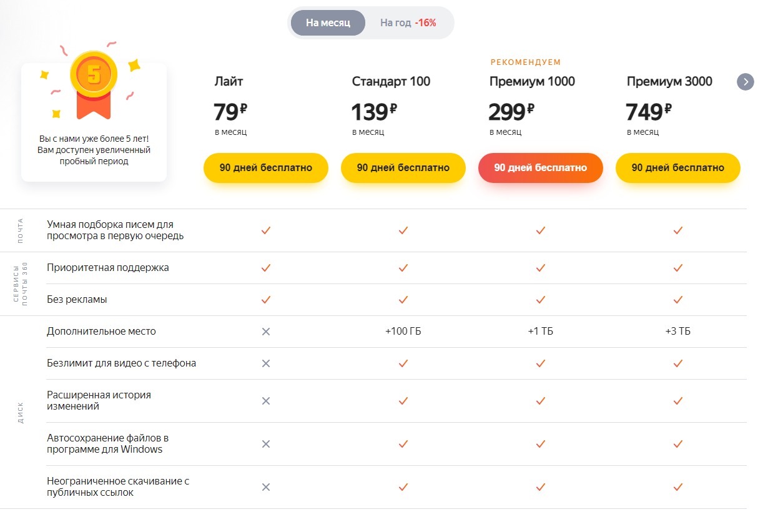Start 90 days free for Лайт plan
773x532 pixels.
click(x=266, y=168)
